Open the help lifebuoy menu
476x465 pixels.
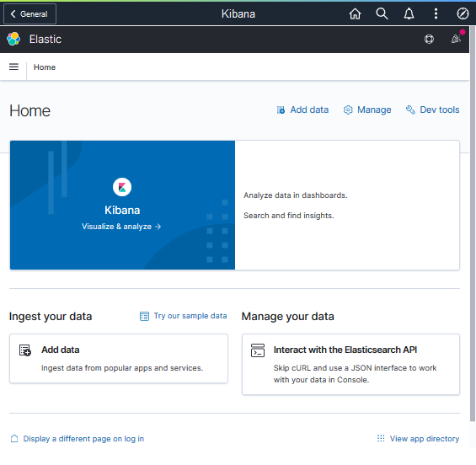coord(429,39)
